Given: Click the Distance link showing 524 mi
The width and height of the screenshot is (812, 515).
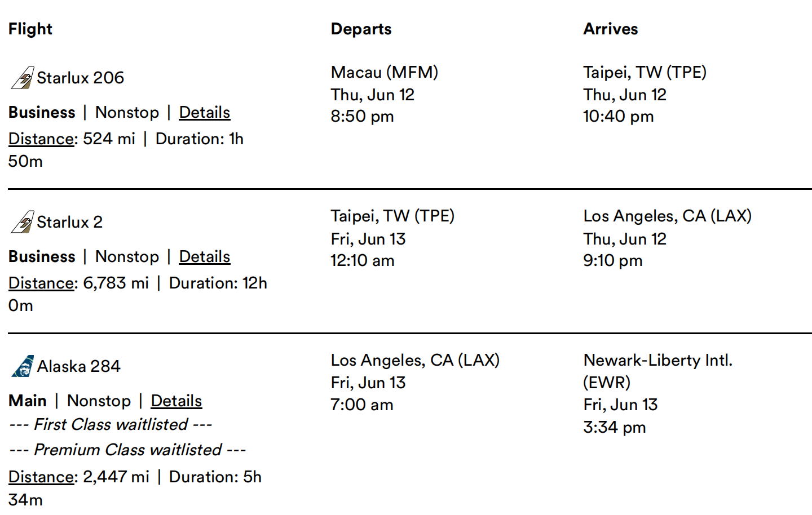Looking at the screenshot, I should (41, 139).
